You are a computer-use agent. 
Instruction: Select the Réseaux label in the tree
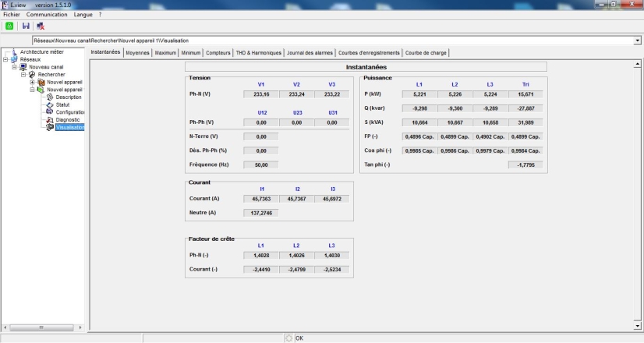30,59
